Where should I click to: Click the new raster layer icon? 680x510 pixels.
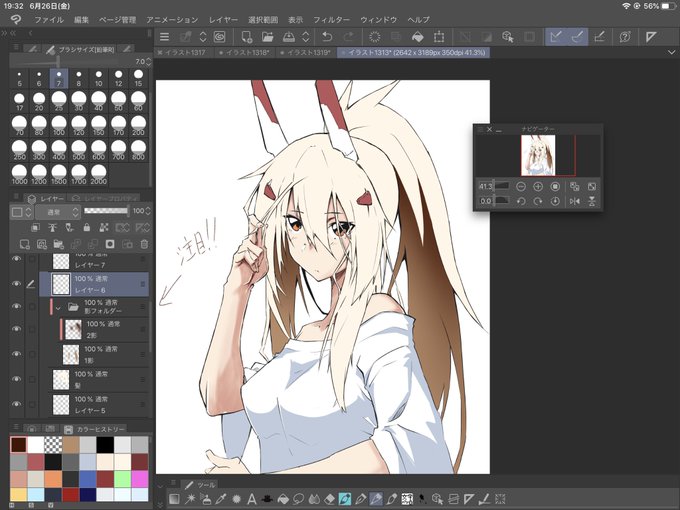[24, 244]
